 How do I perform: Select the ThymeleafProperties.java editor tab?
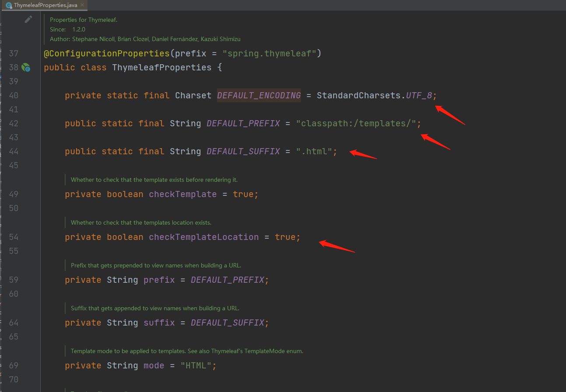click(x=44, y=5)
